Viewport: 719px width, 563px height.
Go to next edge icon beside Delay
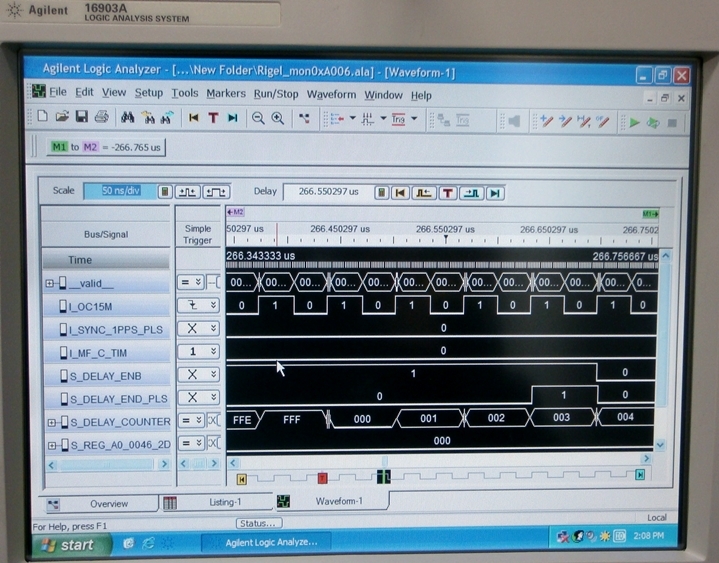click(x=471, y=193)
